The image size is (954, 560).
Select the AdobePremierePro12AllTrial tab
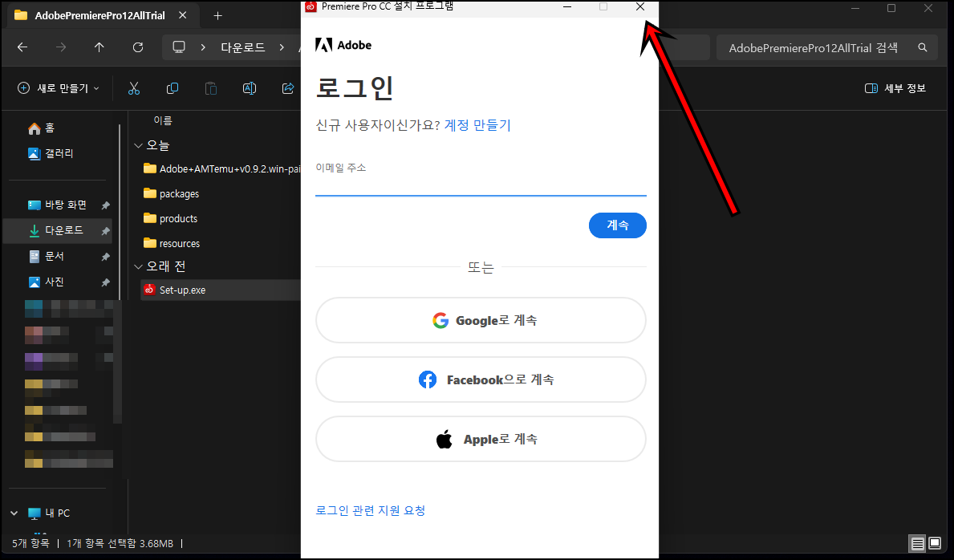99,15
